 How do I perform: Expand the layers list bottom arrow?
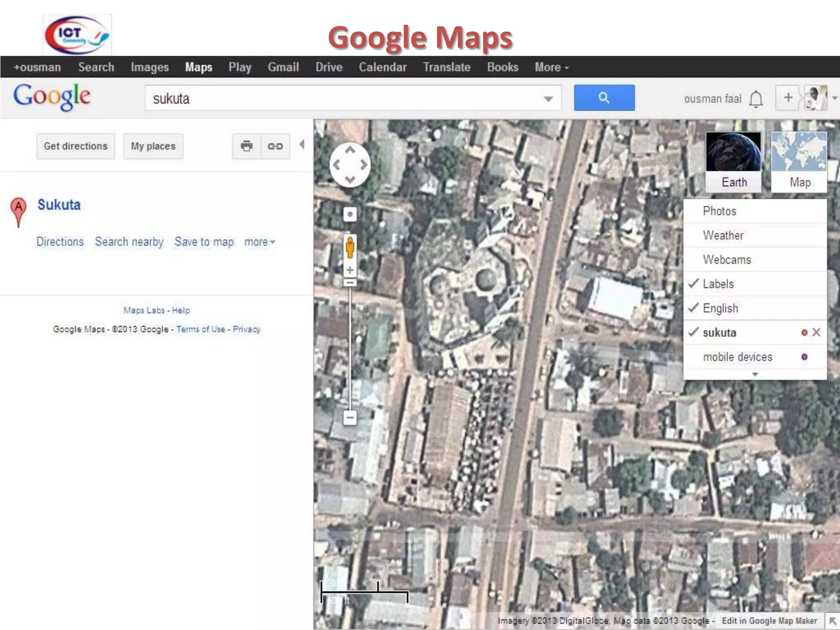755,374
